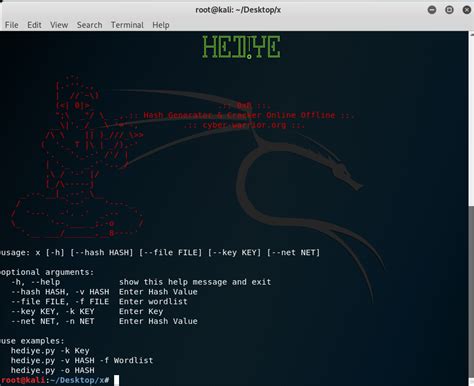
Task: Click the root@kali shell prompt
Action: tap(55, 380)
